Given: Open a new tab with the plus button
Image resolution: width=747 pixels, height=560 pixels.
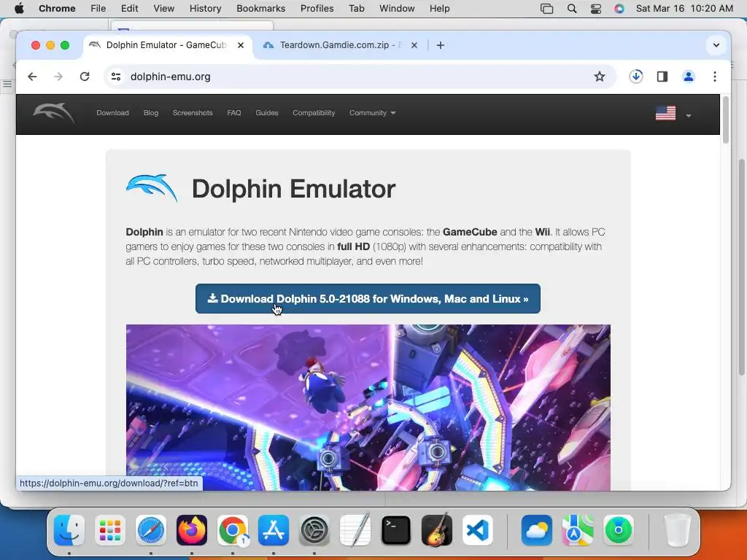Looking at the screenshot, I should tap(441, 45).
